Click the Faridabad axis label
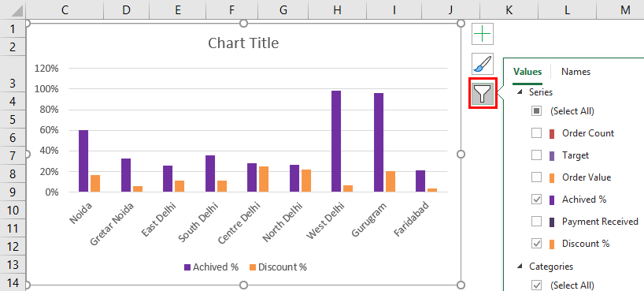 point(411,219)
